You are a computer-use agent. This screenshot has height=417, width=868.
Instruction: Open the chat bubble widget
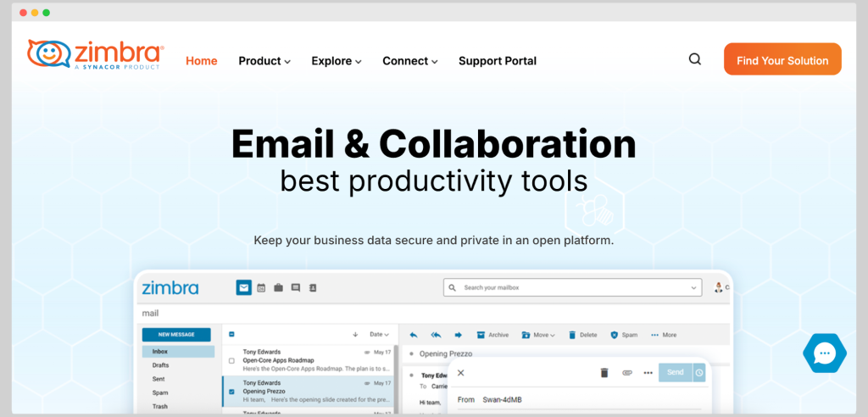point(824,353)
